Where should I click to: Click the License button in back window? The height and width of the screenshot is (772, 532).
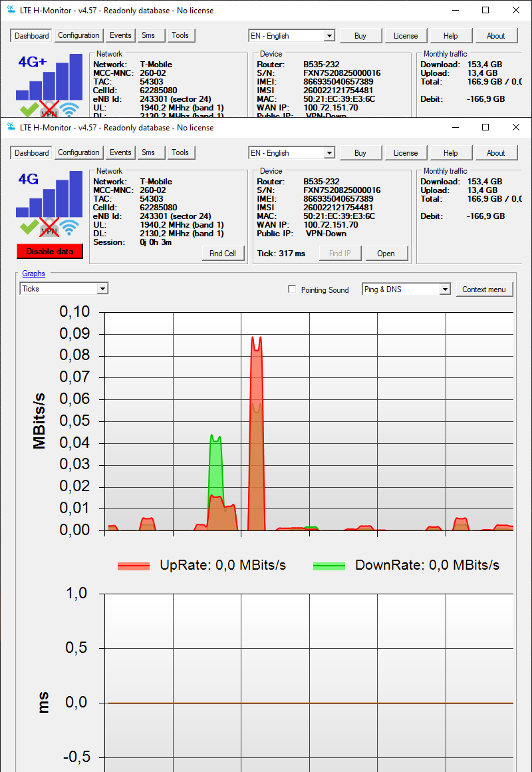[406, 35]
